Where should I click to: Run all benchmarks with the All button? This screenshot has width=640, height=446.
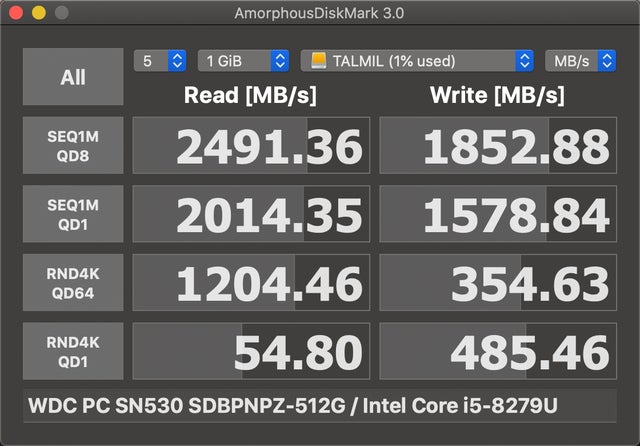pyautogui.click(x=73, y=77)
